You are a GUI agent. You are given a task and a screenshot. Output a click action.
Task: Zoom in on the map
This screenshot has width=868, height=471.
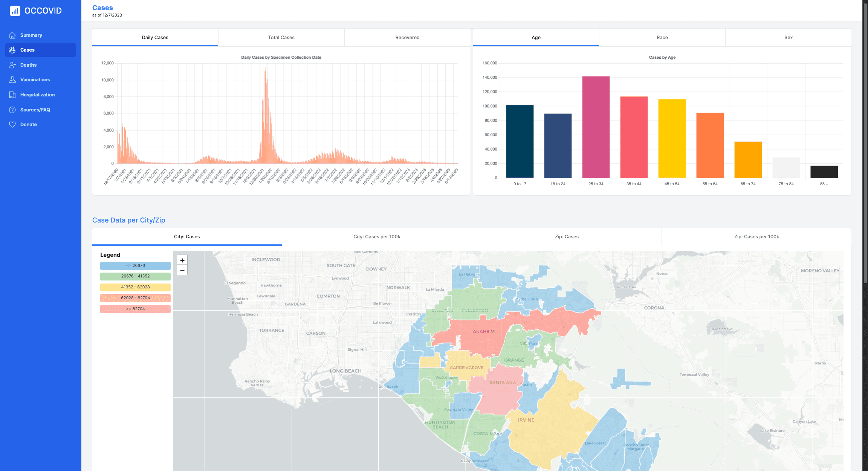click(x=182, y=260)
